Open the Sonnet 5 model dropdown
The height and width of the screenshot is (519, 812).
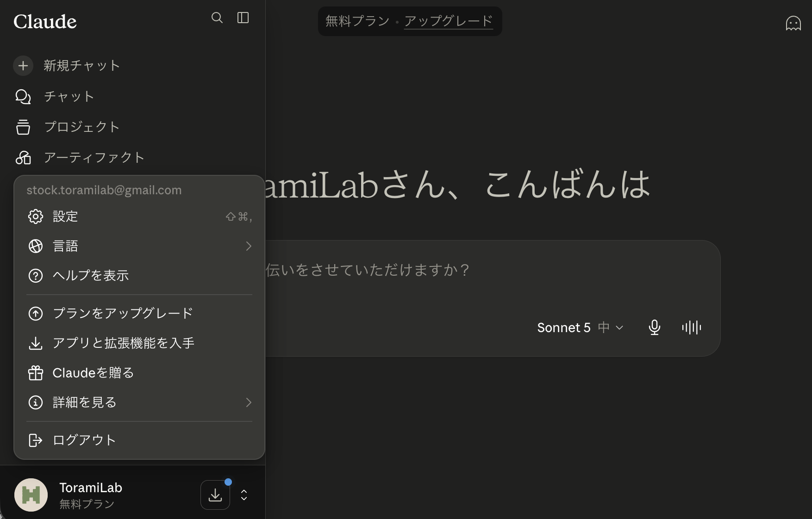tap(580, 327)
